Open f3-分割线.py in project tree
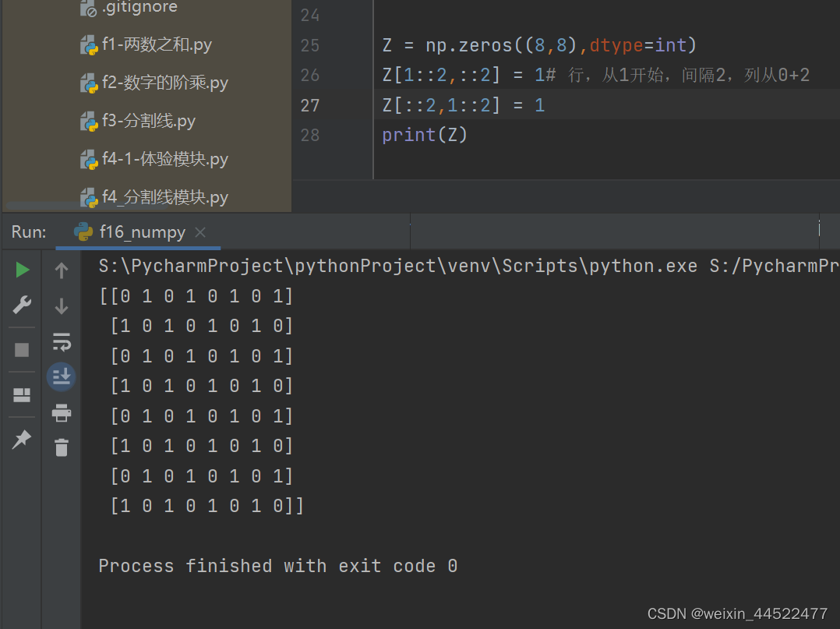840x629 pixels. pos(138,121)
